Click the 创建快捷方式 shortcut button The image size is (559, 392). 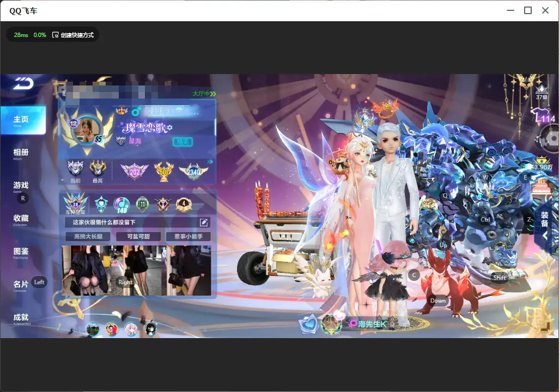click(x=73, y=35)
